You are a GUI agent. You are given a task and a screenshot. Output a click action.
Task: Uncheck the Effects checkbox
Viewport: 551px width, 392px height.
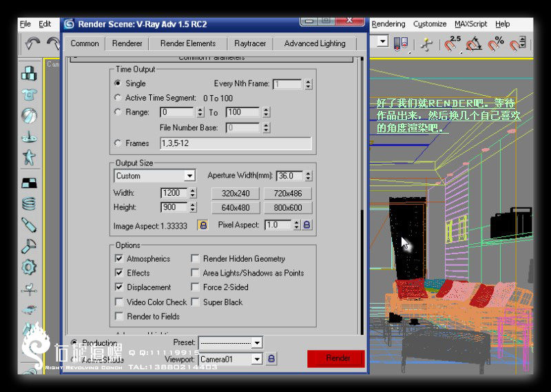(119, 272)
